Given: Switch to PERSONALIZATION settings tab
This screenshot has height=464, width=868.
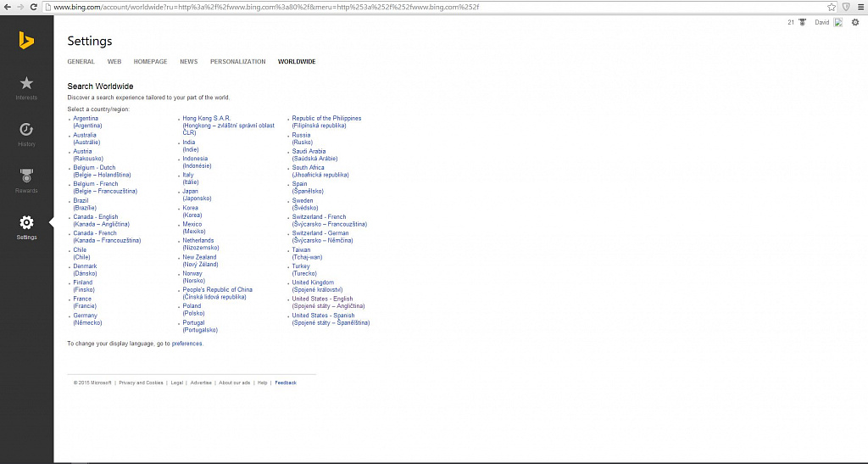Looking at the screenshot, I should tap(237, 61).
